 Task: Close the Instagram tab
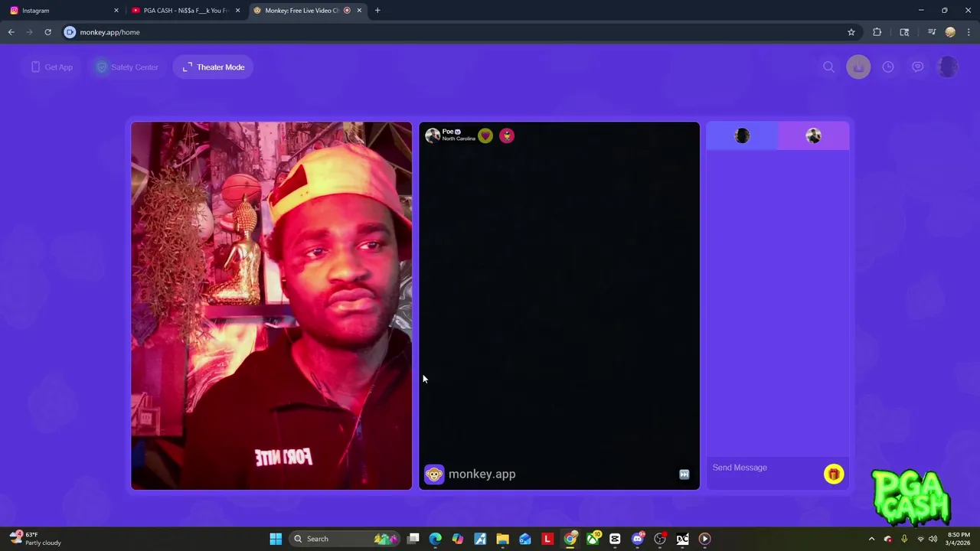click(116, 11)
